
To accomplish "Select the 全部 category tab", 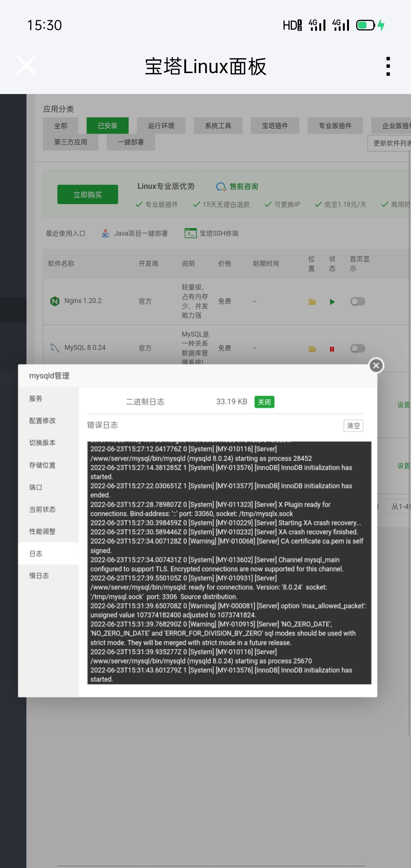I will tap(61, 126).
